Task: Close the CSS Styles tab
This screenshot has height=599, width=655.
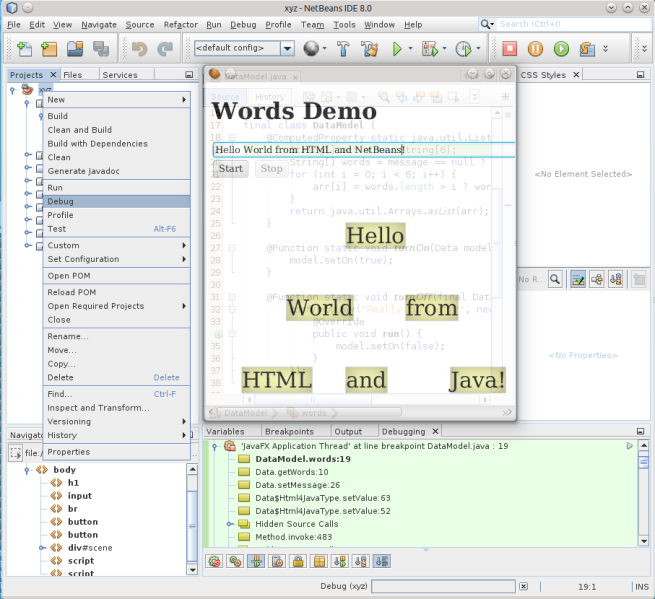Action: point(576,75)
